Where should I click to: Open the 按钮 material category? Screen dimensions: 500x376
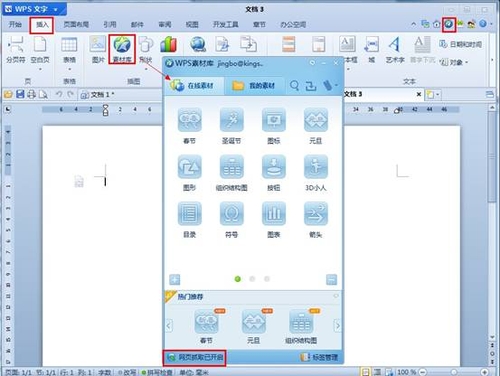[274, 173]
